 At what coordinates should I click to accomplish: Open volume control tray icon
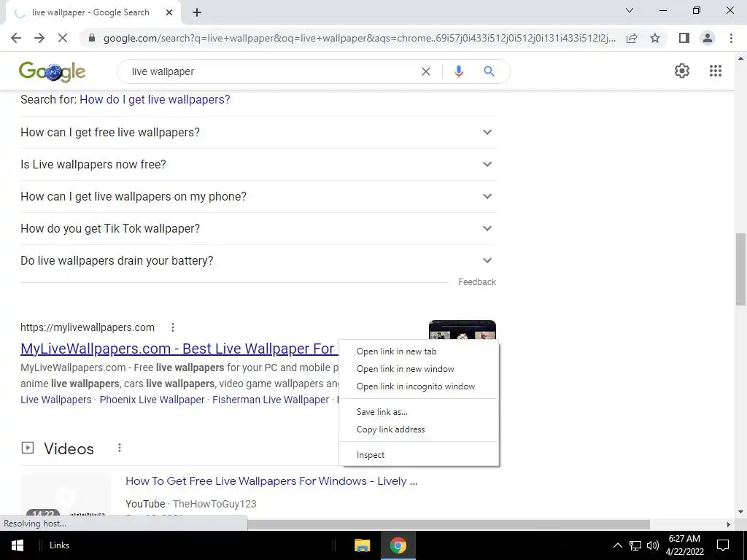pyautogui.click(x=652, y=545)
